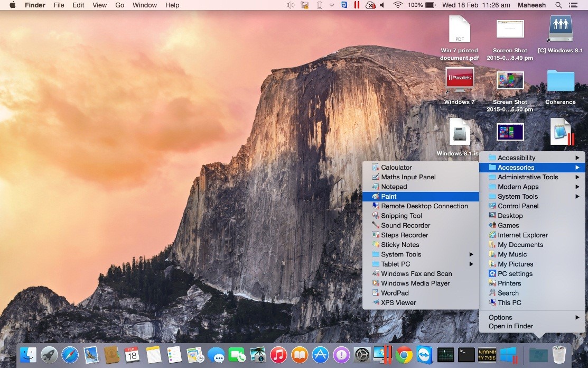Click the Maths Input Panel icon
The image size is (588, 368).
(x=376, y=177)
